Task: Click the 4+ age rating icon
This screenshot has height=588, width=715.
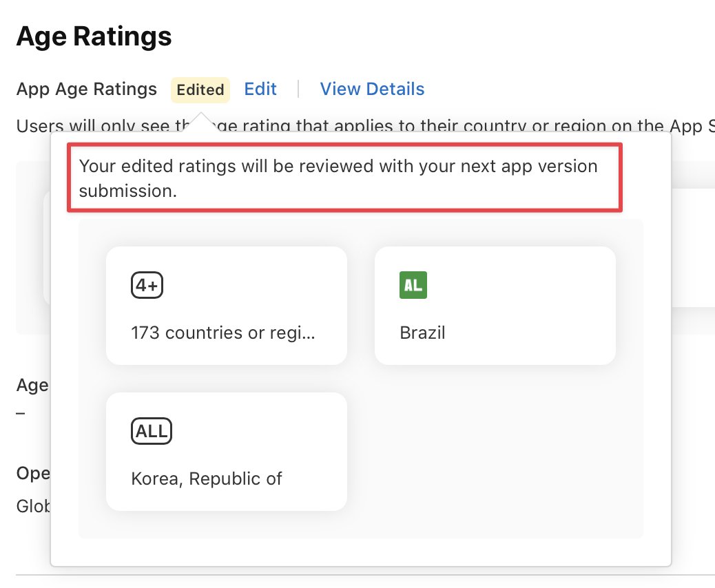Action: click(x=147, y=285)
